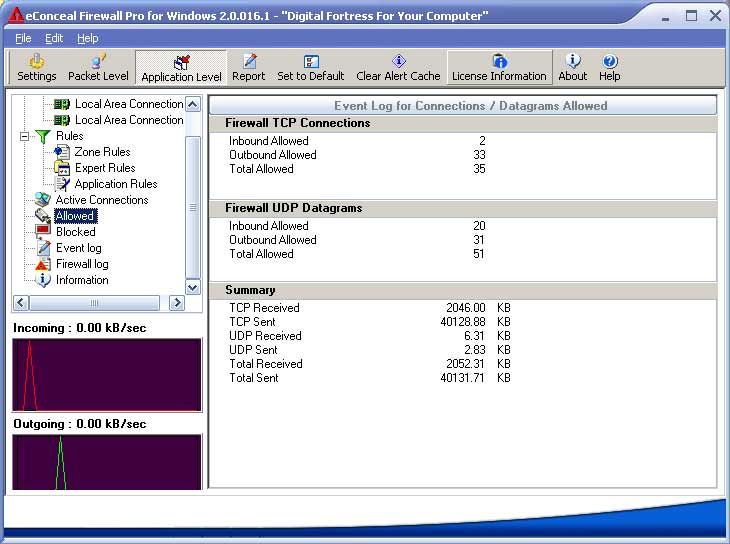Open the About toolbar icon
730x544 pixels.
click(x=573, y=61)
